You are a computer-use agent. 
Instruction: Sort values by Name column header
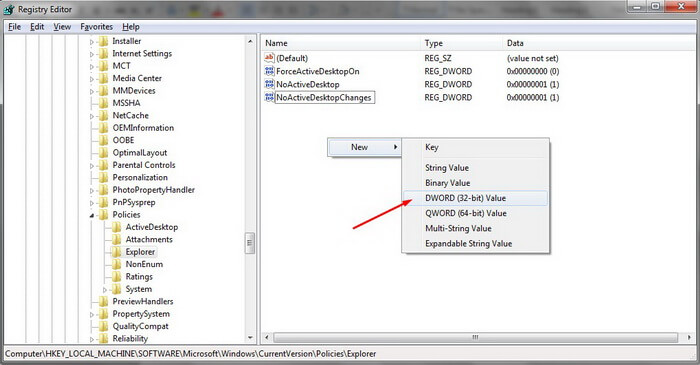(x=341, y=43)
